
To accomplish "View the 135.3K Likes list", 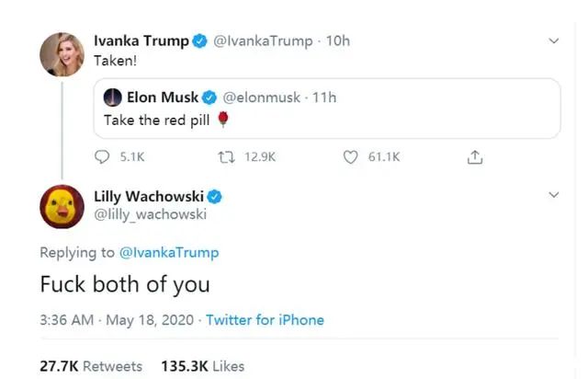I will [x=202, y=366].
